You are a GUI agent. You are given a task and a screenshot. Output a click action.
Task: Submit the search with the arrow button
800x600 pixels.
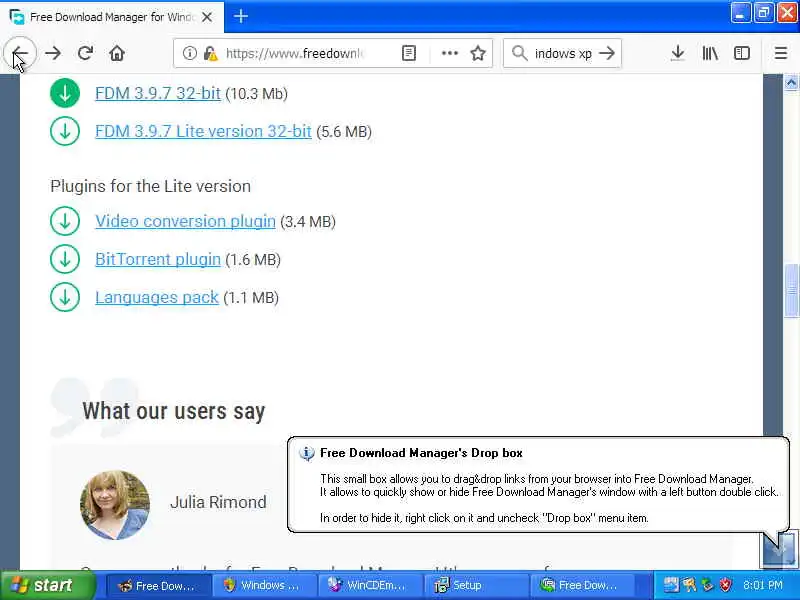(x=607, y=53)
